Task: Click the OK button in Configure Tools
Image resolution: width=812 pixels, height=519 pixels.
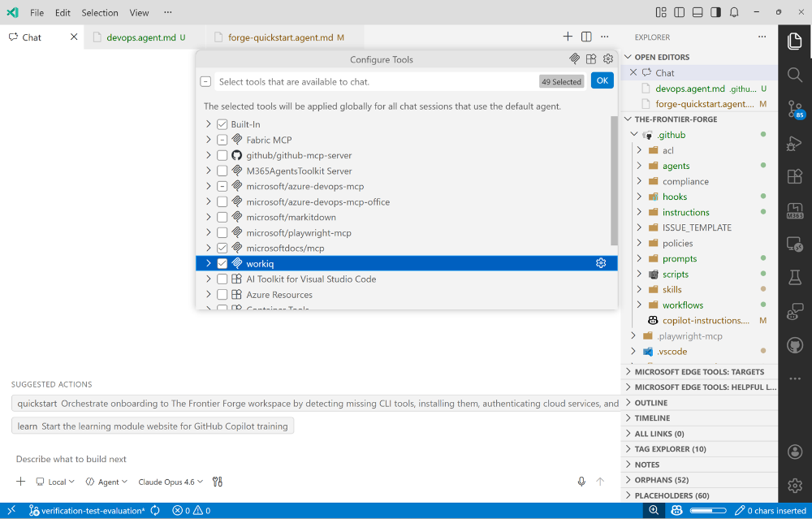Action: [x=602, y=80]
